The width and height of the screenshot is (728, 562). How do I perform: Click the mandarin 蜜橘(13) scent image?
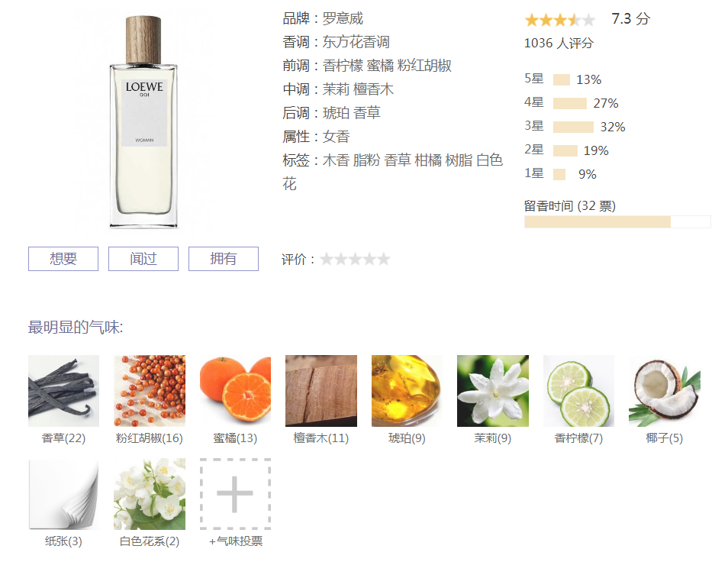(x=235, y=391)
